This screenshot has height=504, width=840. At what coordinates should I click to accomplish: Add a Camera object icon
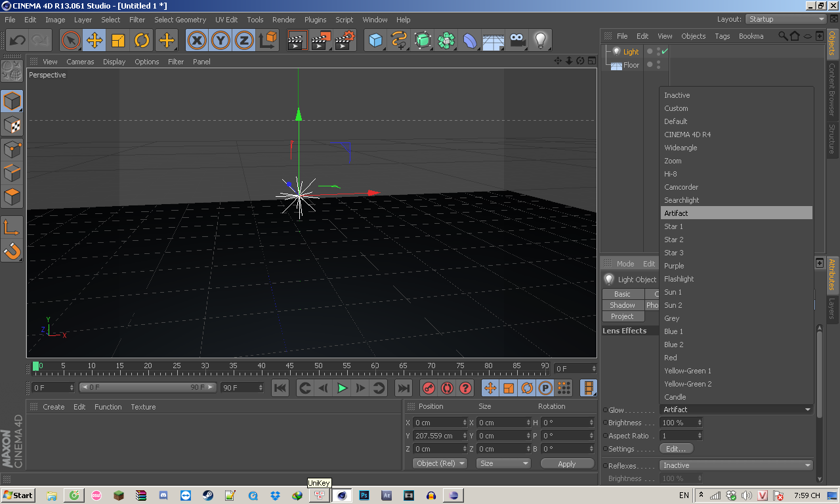(x=517, y=41)
